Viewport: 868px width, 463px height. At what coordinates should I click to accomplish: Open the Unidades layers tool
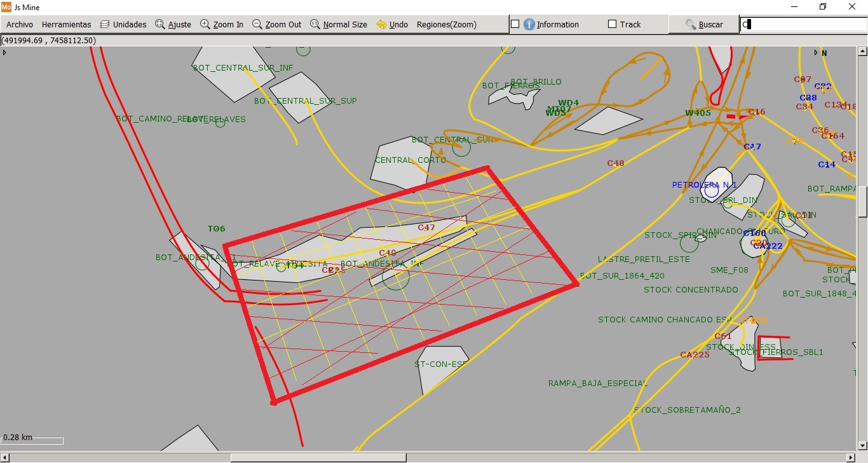[x=123, y=24]
